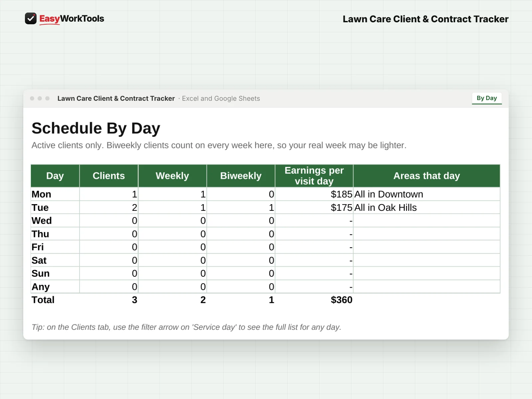Click the Thu row label
532x399 pixels.
tap(40, 234)
